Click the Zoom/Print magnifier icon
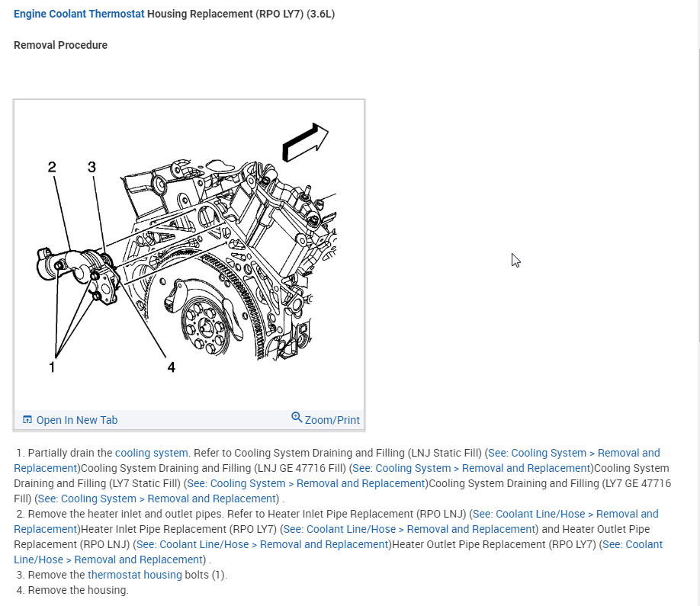 click(x=297, y=417)
